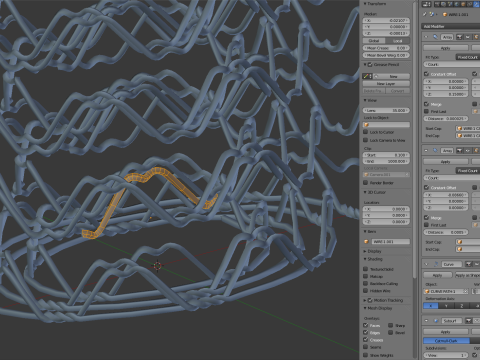480x360 pixels.
Task: Click the first Array modifier's type icon
Action: [435, 37]
